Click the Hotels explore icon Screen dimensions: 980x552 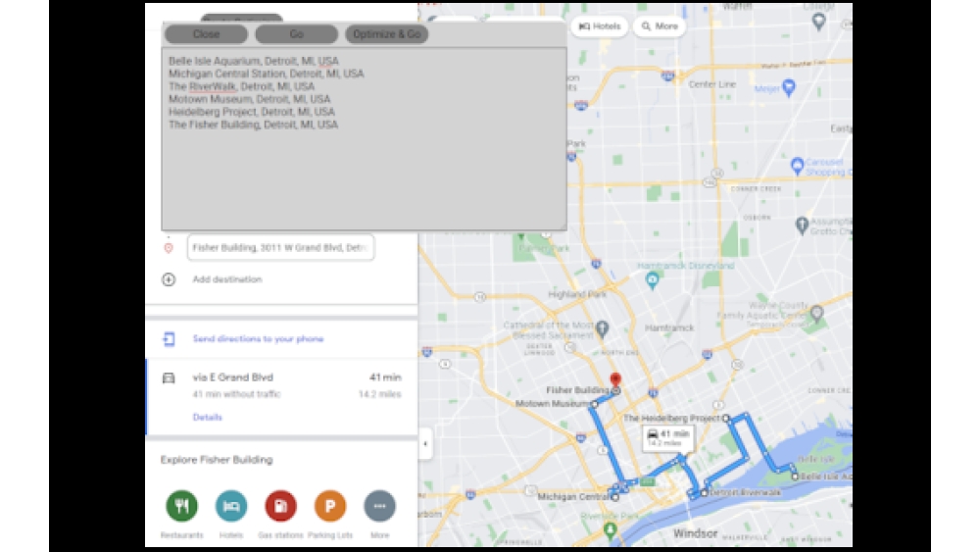[231, 506]
